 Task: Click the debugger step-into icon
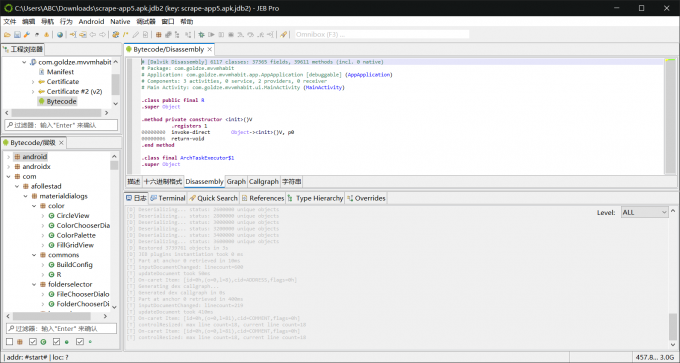[240, 35]
